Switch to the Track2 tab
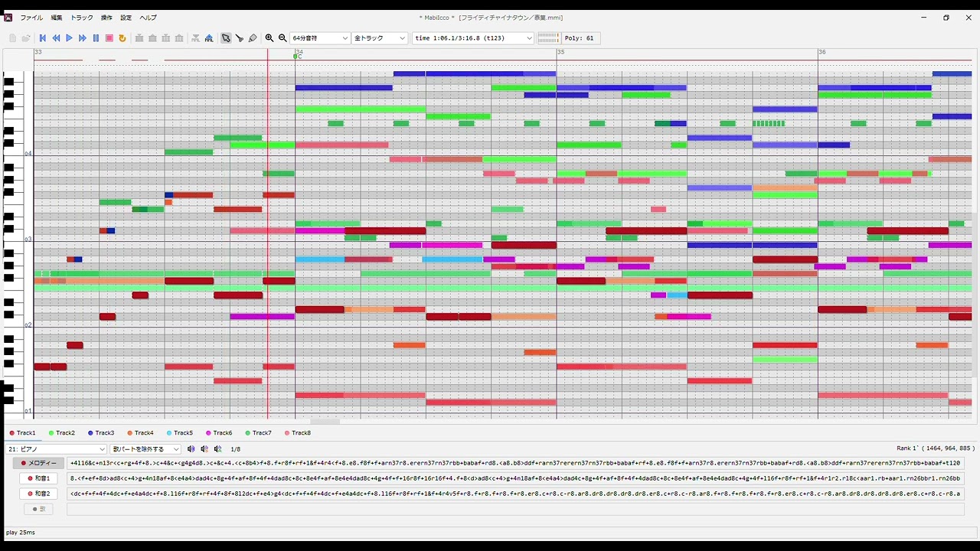 tap(61, 433)
